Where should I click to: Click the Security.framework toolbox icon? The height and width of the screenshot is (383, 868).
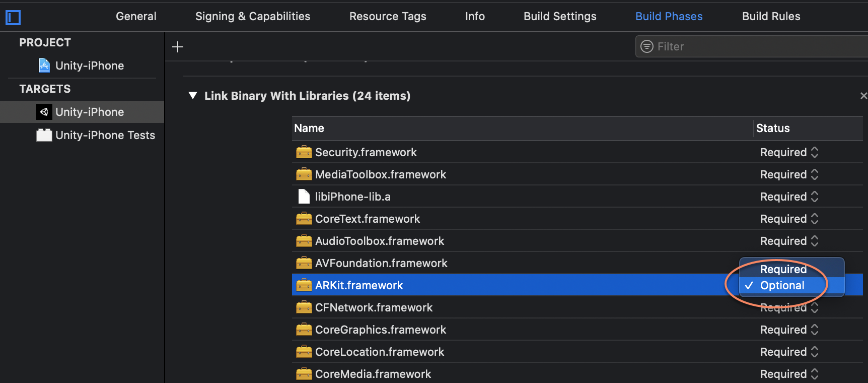(304, 152)
